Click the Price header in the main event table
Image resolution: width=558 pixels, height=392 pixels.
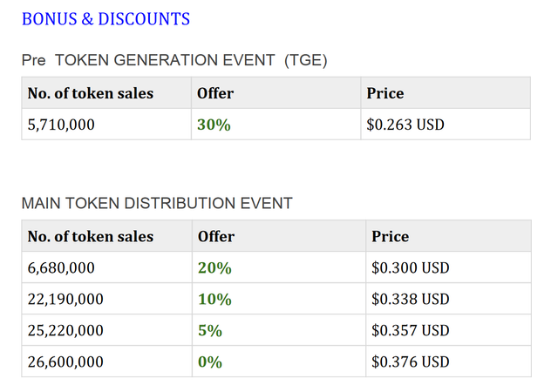pos(390,236)
